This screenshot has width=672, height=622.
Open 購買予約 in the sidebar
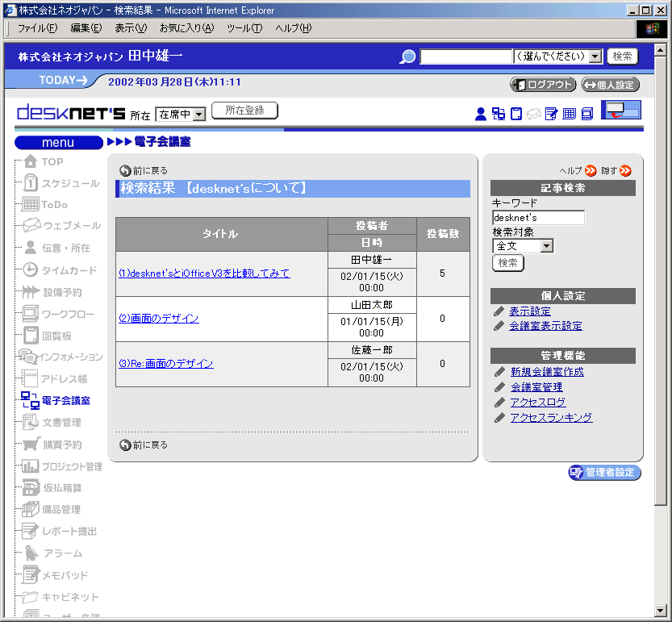[52, 445]
